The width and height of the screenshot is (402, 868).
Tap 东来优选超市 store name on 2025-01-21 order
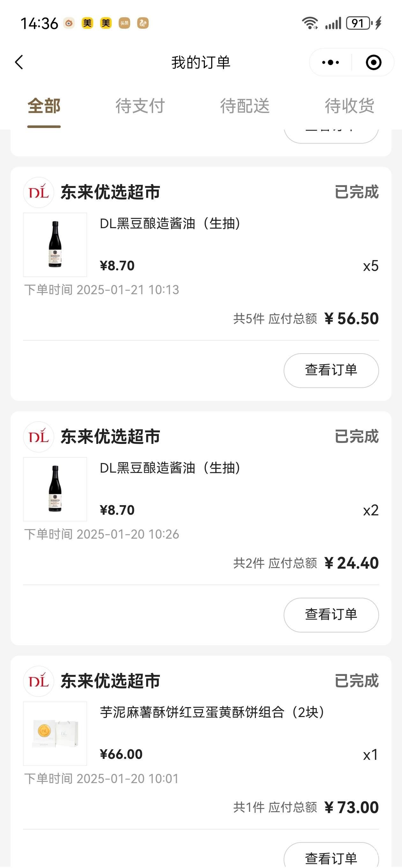pos(110,192)
